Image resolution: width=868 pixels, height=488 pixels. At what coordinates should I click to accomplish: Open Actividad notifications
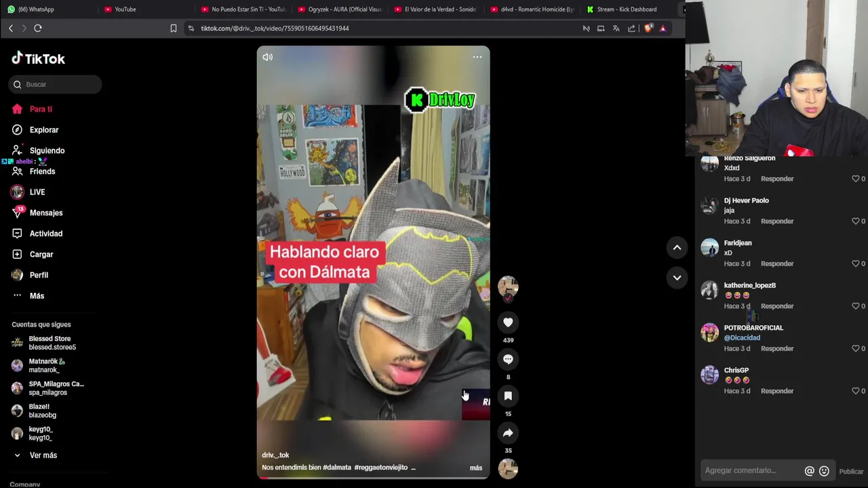click(x=37, y=234)
